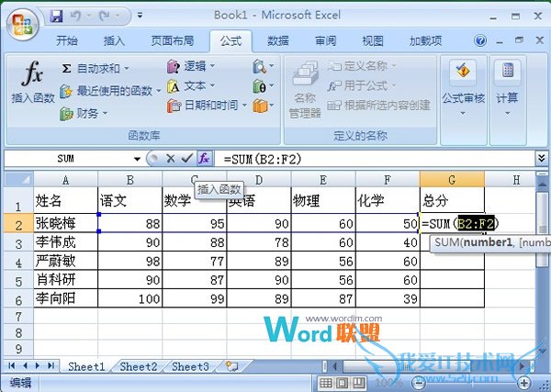Switch to Normal view icon in status bar
The height and width of the screenshot is (392, 551).
click(326, 383)
